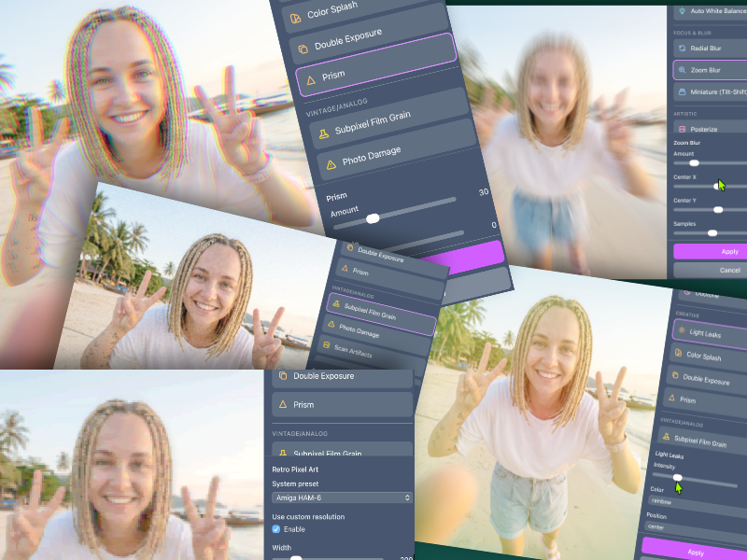Click the zoom-blurred photo preview
This screenshot has height=560, width=747.
coord(557,143)
